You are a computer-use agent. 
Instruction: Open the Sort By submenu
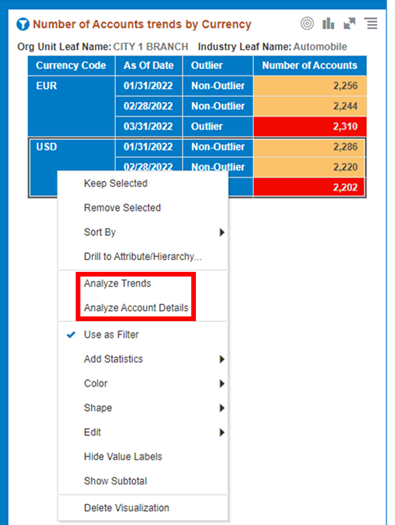tap(143, 232)
